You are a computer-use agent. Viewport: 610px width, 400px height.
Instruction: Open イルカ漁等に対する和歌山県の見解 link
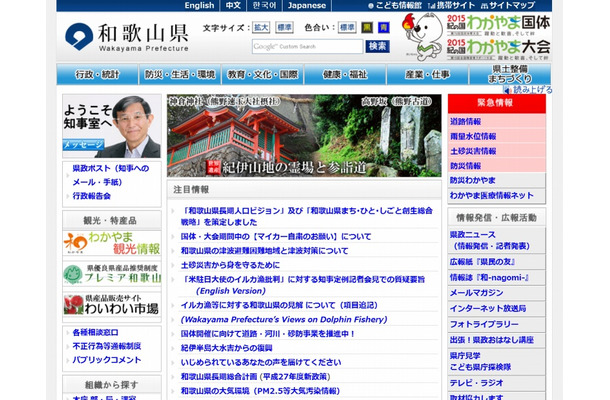point(279,305)
